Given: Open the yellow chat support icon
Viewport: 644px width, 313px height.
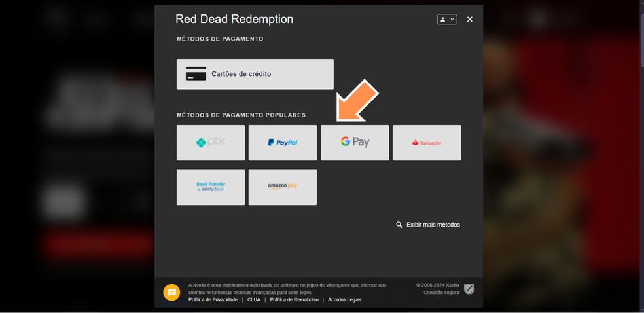Looking at the screenshot, I should coord(171,293).
